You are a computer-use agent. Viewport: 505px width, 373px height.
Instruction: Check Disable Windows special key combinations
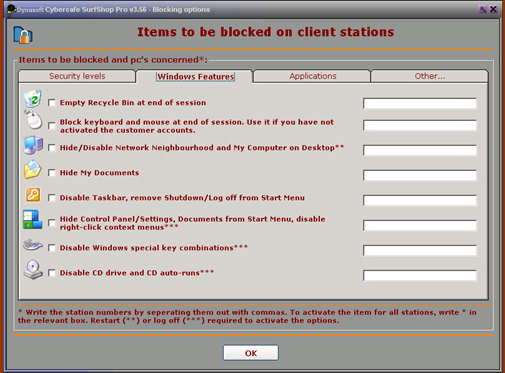pos(52,248)
